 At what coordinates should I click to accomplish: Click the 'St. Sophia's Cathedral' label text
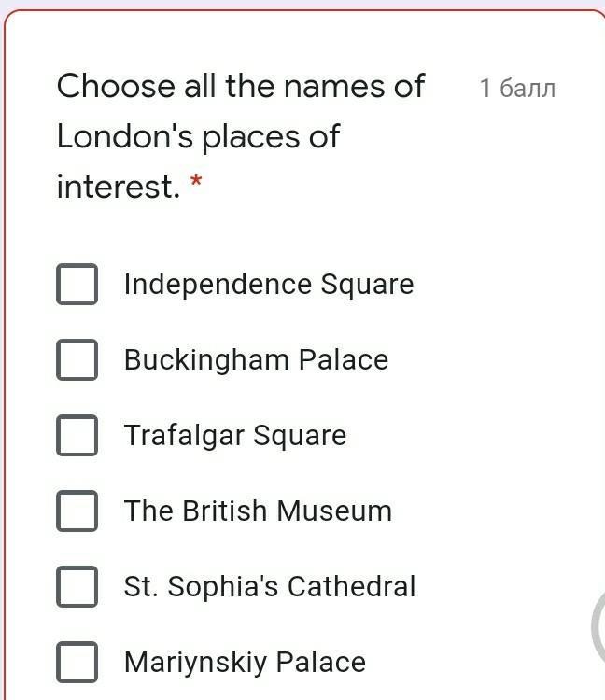pyautogui.click(x=269, y=587)
